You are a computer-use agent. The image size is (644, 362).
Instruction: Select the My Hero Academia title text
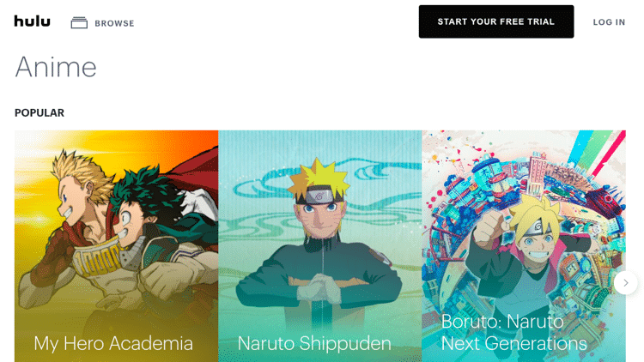pyautogui.click(x=113, y=343)
